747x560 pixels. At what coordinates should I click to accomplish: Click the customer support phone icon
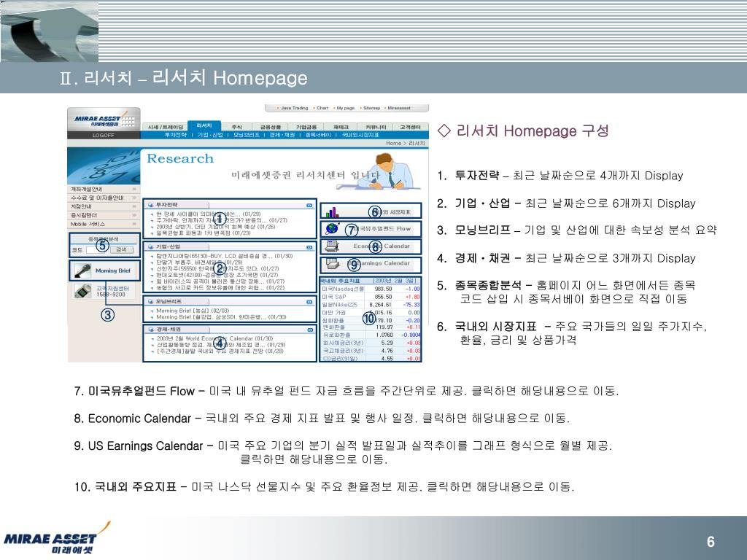tap(83, 290)
